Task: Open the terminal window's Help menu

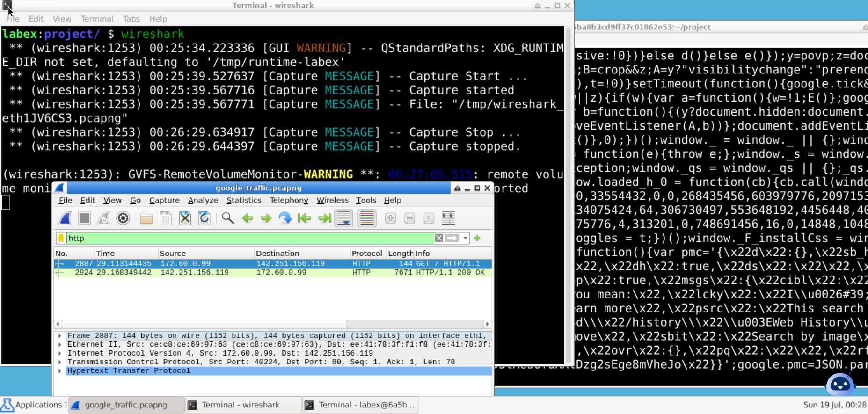Action: (158, 19)
